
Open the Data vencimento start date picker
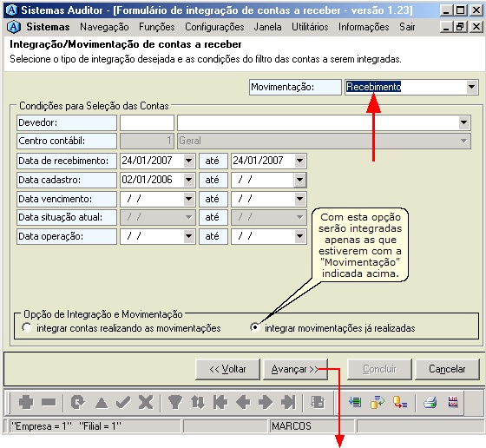point(188,199)
